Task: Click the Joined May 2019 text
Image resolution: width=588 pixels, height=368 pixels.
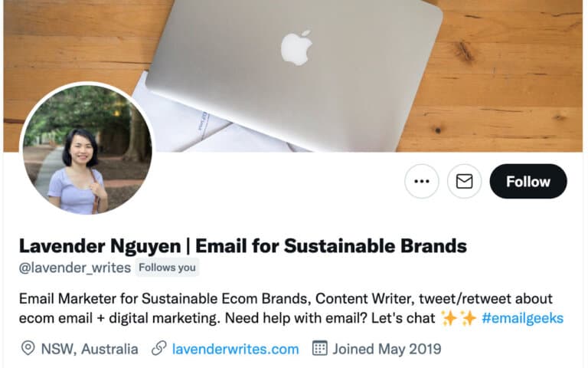Action: tap(387, 349)
